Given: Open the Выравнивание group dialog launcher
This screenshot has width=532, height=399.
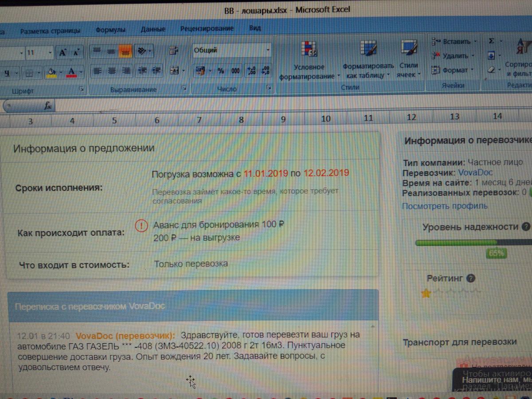Looking at the screenshot, I should click(184, 89).
